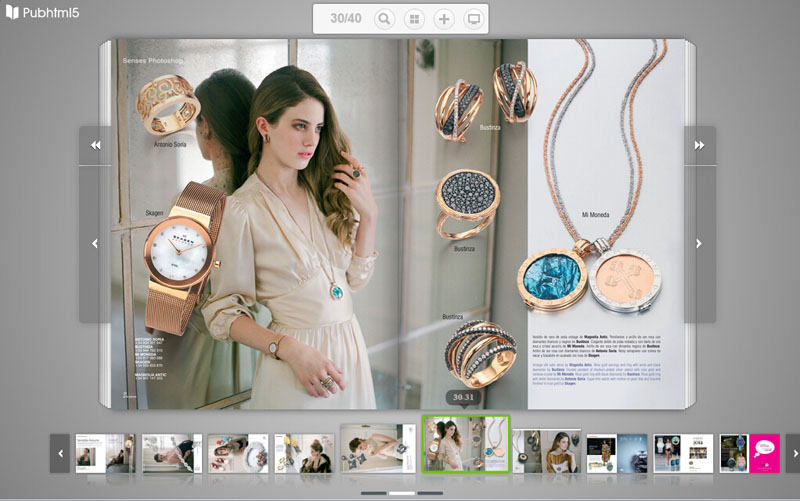Click the Antonio Soria ring label
This screenshot has width=800, height=501.
tap(170, 144)
